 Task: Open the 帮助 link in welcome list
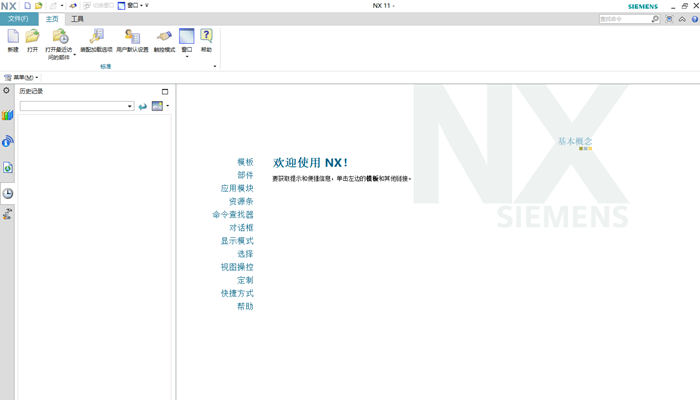(245, 306)
